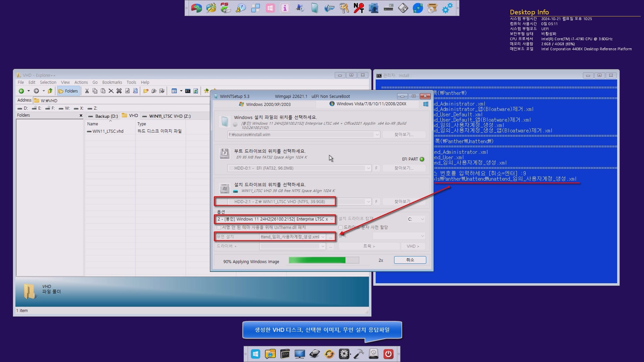Open the install.wim source path dropdown
The image size is (644, 362).
click(x=377, y=134)
